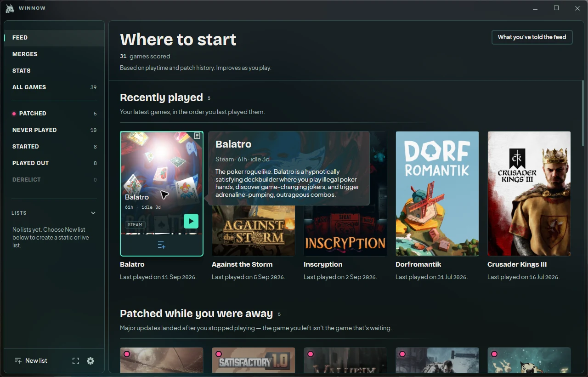Image resolution: width=588 pixels, height=377 pixels.
Task: Open the Merges section
Action: click(x=54, y=54)
